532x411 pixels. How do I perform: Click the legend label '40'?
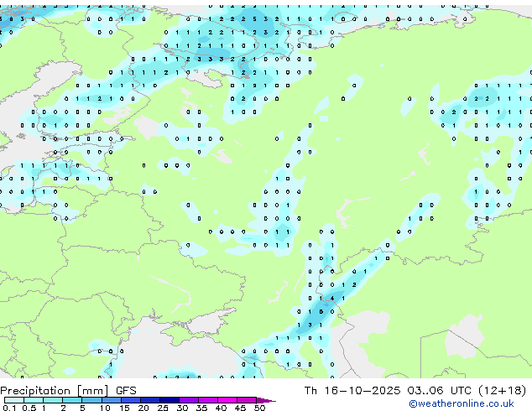pos(221,408)
